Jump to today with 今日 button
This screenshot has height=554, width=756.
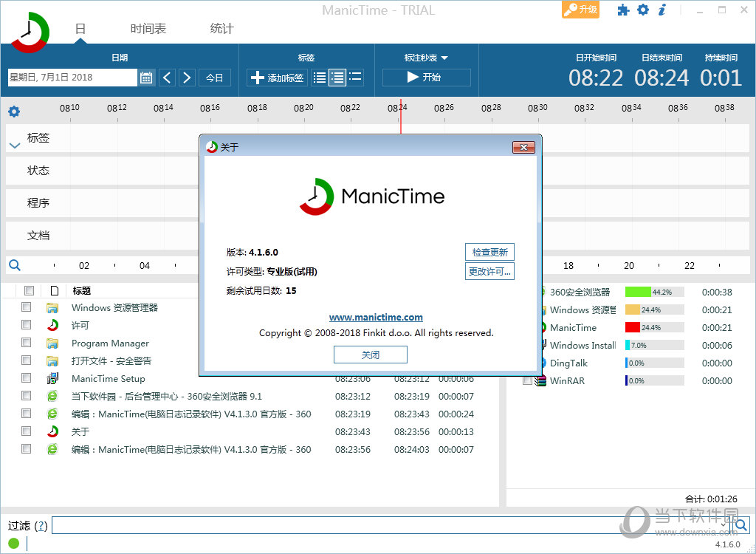tap(215, 78)
